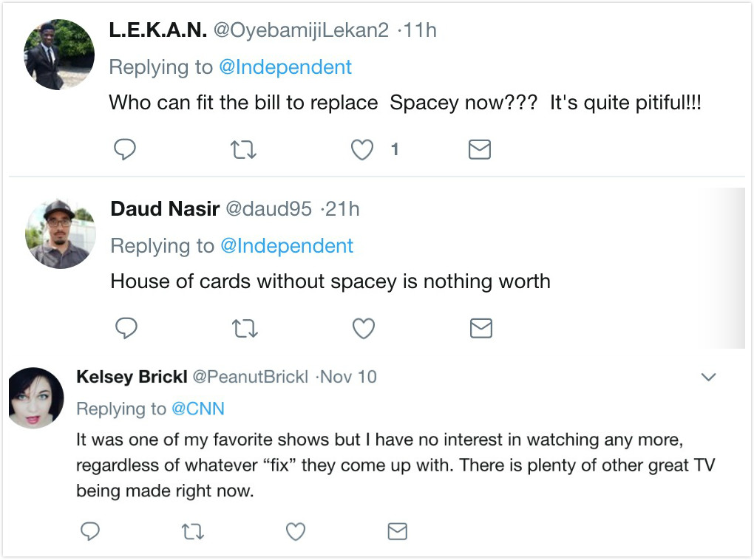Share Daud Nasir's tweet by message

pyautogui.click(x=481, y=328)
